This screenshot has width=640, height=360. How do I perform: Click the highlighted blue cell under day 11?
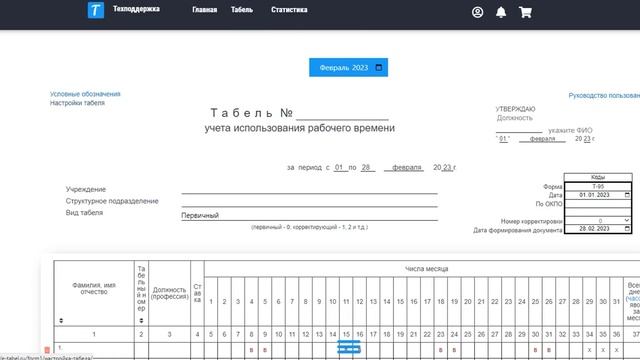pos(346,349)
